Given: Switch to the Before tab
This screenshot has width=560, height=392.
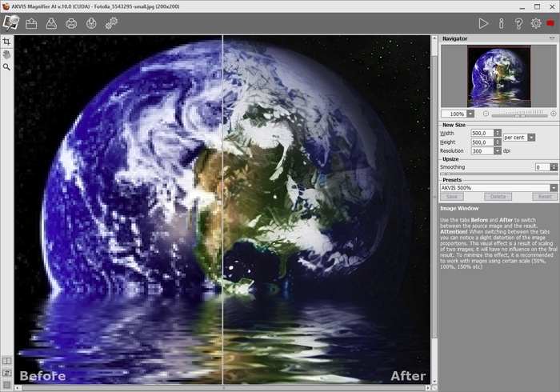Looking at the screenshot, I should coord(42,375).
